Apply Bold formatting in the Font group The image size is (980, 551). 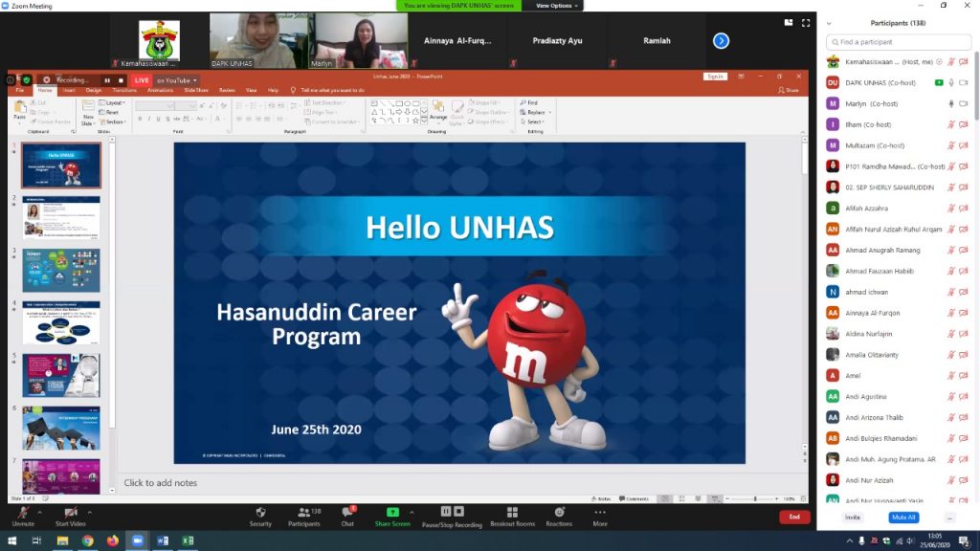click(139, 118)
